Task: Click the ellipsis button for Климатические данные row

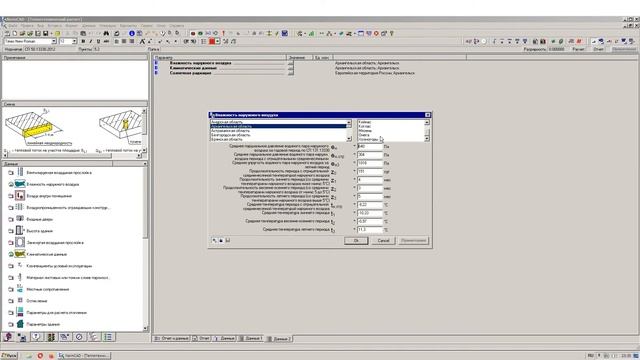Action: [290, 68]
